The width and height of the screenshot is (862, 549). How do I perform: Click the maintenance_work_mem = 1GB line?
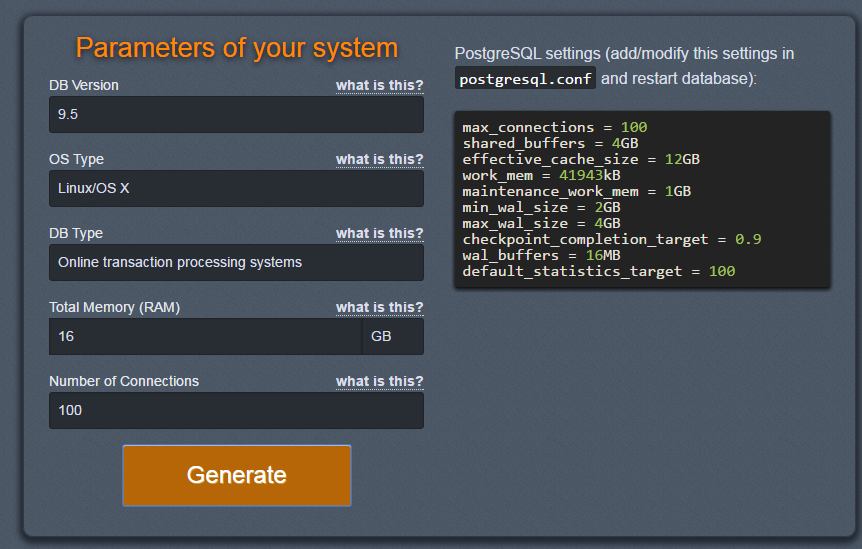(x=577, y=191)
